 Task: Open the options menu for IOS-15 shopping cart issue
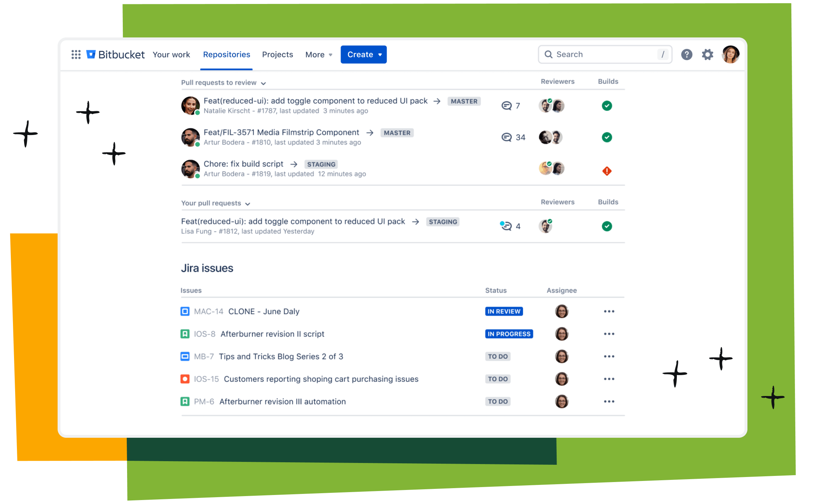(610, 378)
